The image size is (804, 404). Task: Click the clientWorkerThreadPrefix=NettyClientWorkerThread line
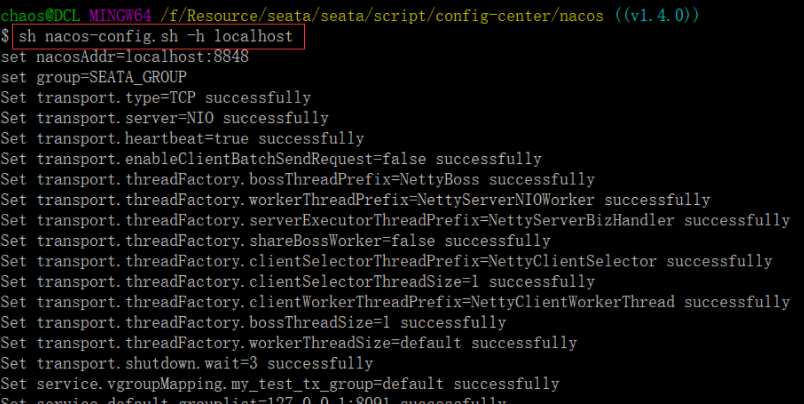pos(395,302)
